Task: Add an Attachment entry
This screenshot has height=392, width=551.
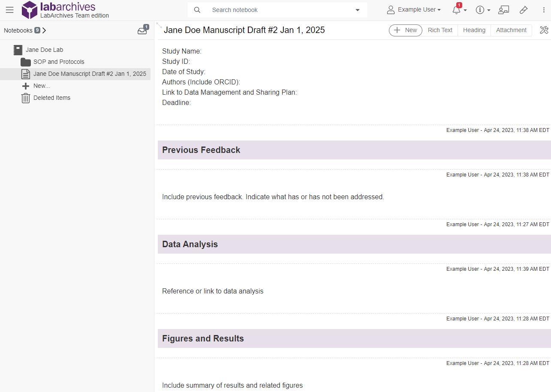Action: [x=511, y=30]
